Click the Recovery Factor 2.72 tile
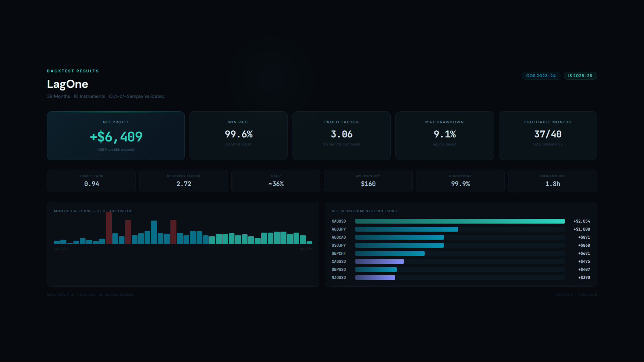644x362 pixels. tap(183, 181)
